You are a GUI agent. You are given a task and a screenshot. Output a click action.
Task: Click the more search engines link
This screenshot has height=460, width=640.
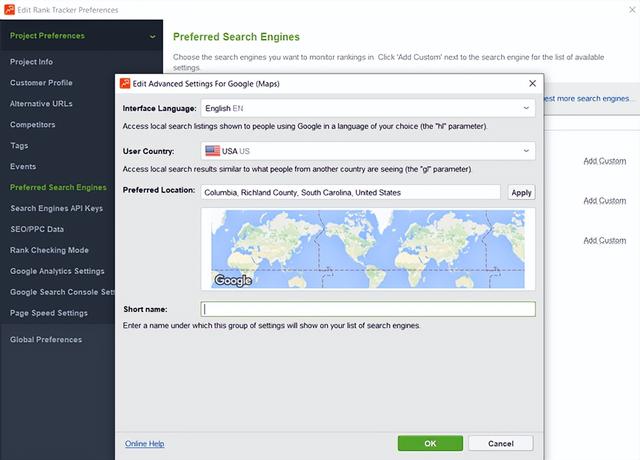[590, 98]
